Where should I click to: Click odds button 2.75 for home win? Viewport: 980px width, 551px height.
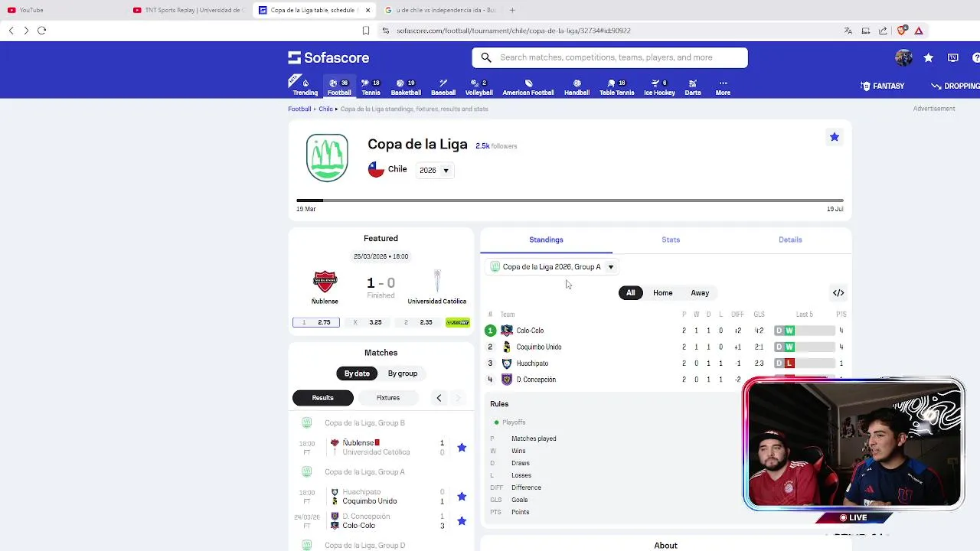316,322
